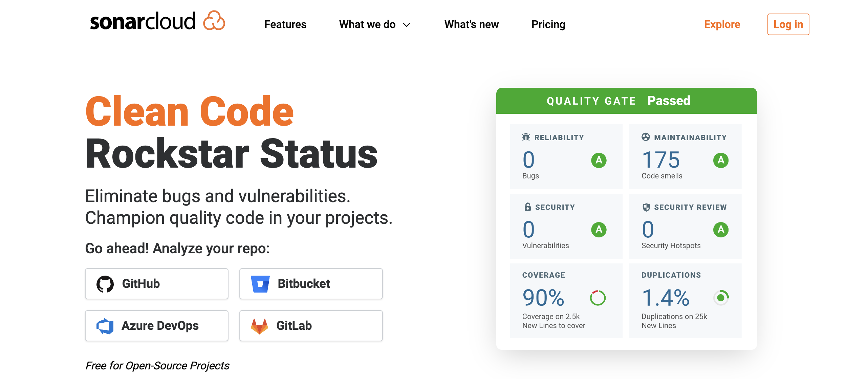Click the Explore link
The image size is (868, 386).
click(x=722, y=24)
